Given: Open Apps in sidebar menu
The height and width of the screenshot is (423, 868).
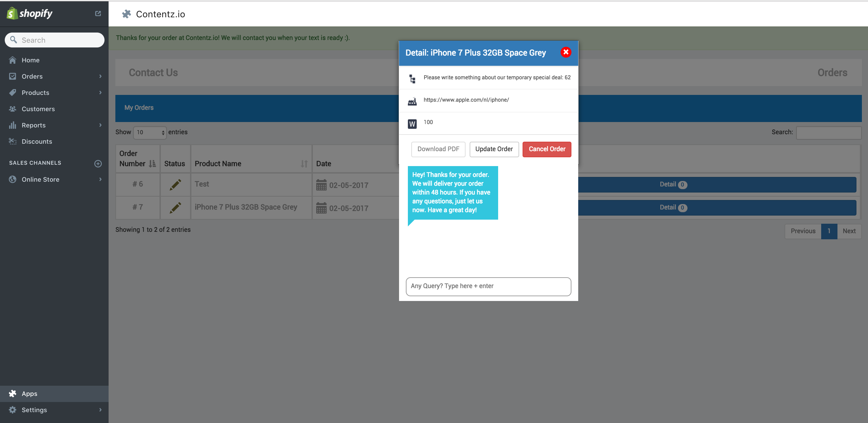Looking at the screenshot, I should [54, 394].
